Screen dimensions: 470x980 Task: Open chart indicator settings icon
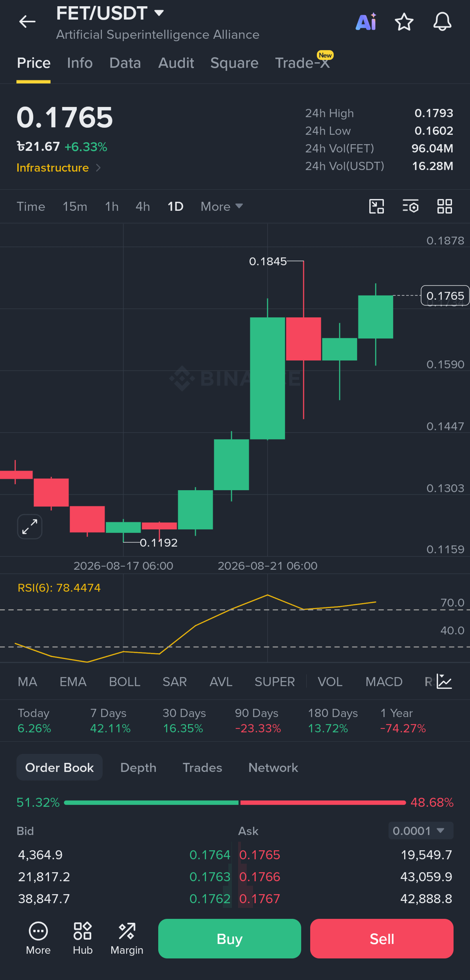tap(410, 206)
